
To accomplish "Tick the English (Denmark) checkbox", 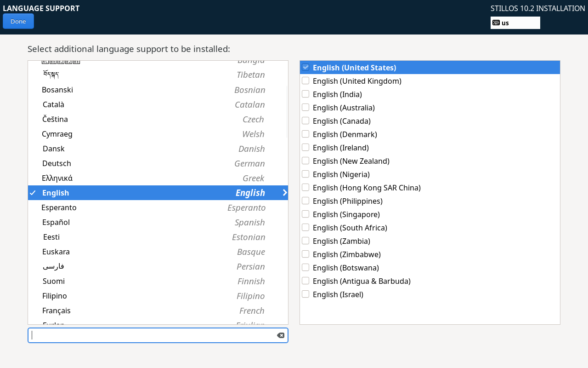I will click(x=305, y=134).
